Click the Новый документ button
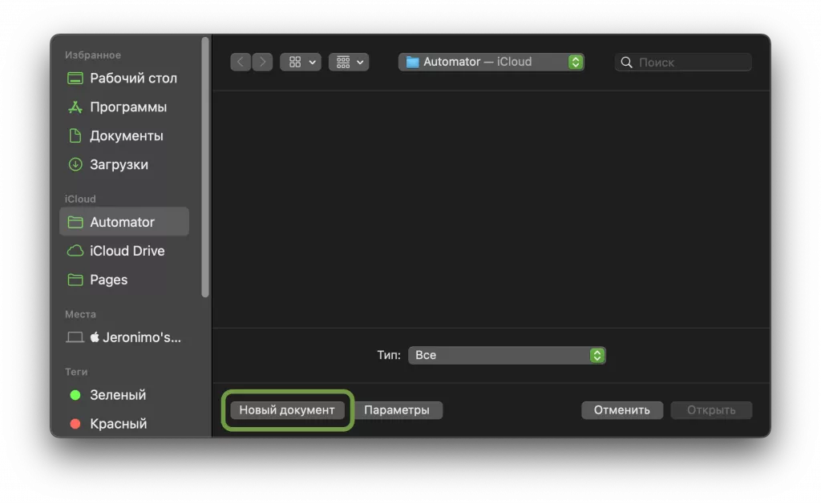Screen dimensions: 821x504 287,409
